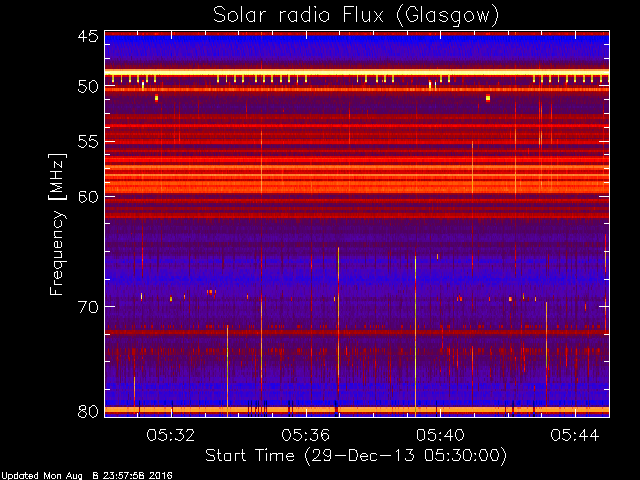Image resolution: width=640 pixels, height=480 pixels.
Task: Click the yellow spot below 50 MHz near 05:41
Action: 488,98
